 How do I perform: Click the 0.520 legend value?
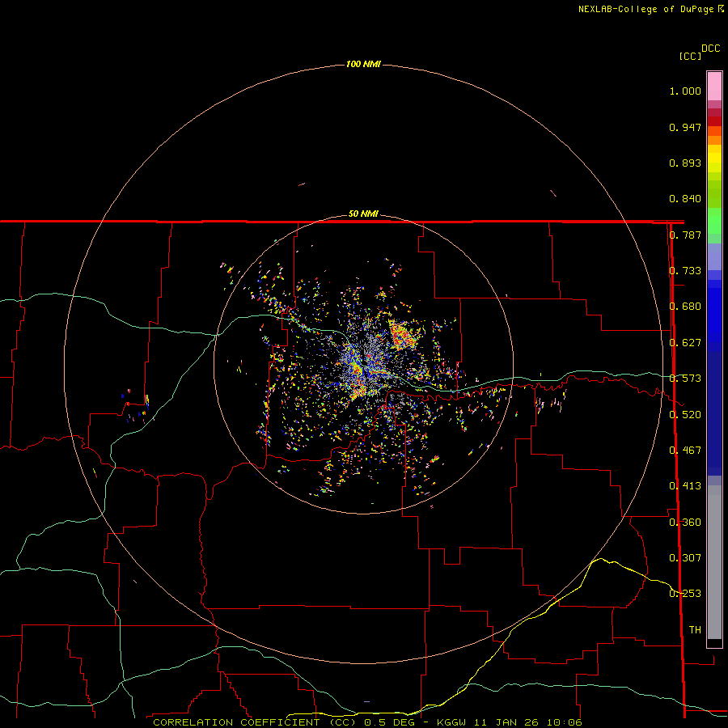click(685, 415)
